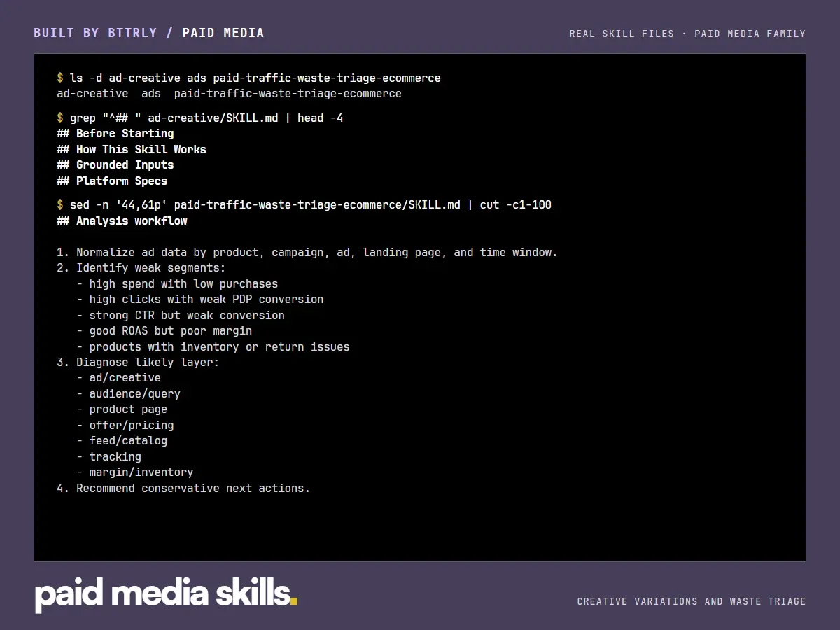This screenshot has height=630, width=840.
Task: Click the sed -n '44,61p' command line
Action: 304,205
